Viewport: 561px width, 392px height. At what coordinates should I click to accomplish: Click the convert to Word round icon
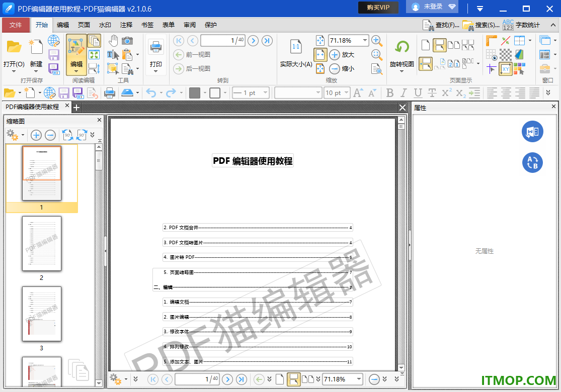click(532, 132)
